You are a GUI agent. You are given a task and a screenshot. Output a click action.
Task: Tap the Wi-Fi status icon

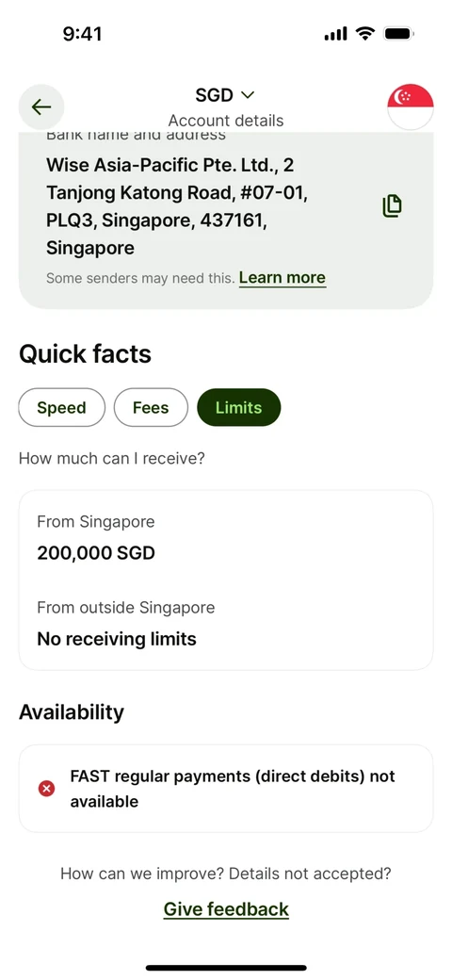click(364, 34)
